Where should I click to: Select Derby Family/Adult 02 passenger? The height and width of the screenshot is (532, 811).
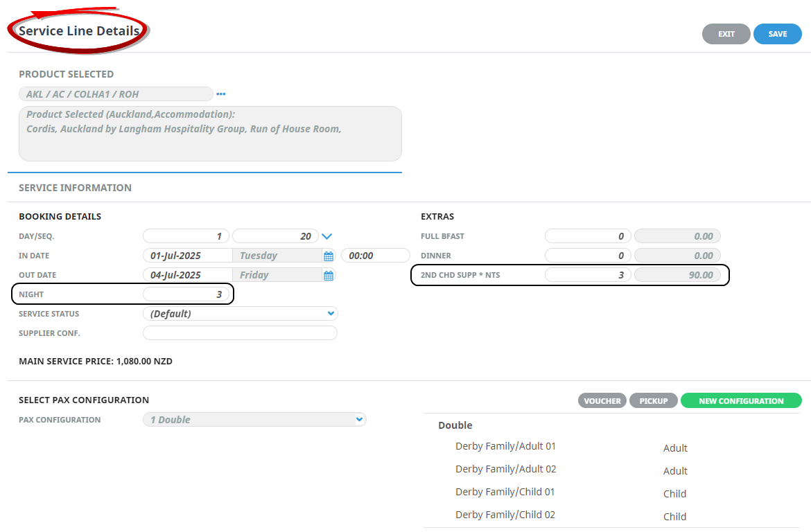click(x=505, y=470)
